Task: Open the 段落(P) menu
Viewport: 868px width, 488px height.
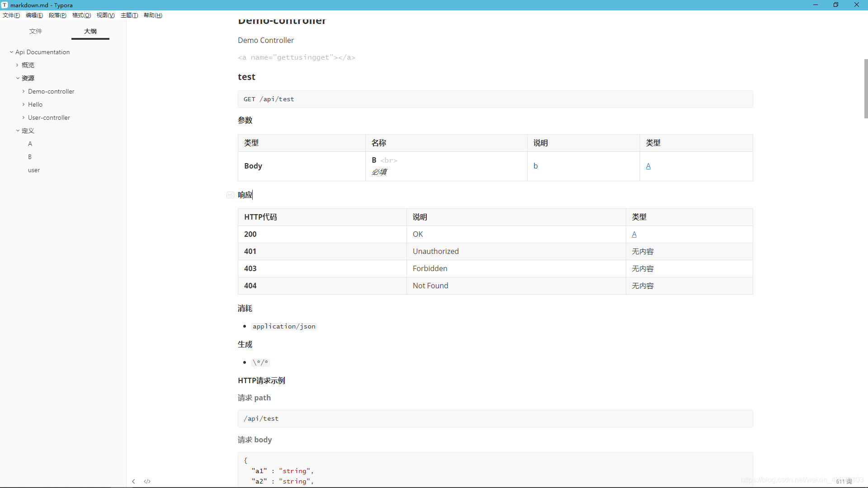Action: pos(57,15)
